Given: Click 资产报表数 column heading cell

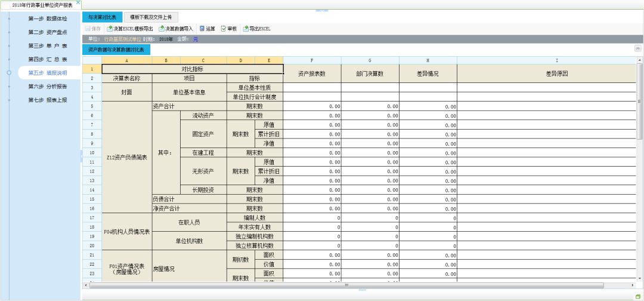Looking at the screenshot, I should pyautogui.click(x=312, y=73).
